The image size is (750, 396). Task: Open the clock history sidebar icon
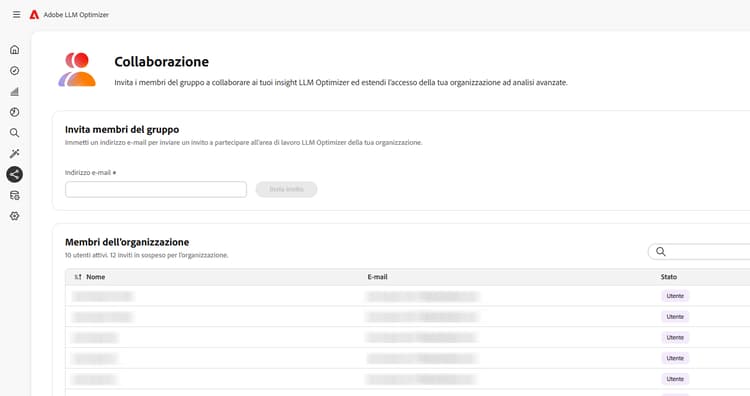pos(15,112)
